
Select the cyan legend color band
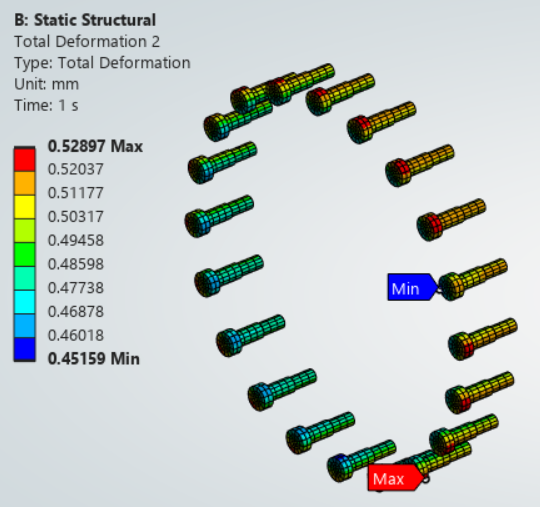pos(24,302)
